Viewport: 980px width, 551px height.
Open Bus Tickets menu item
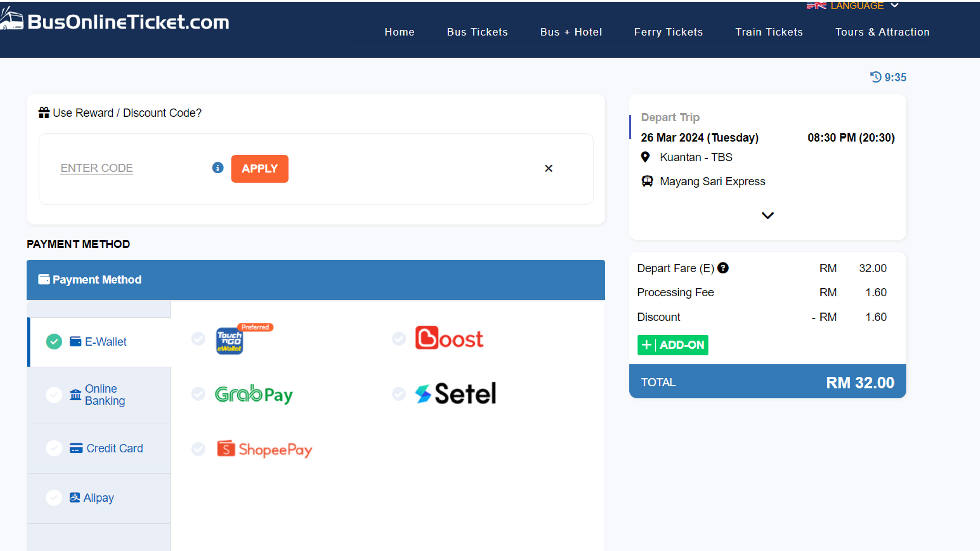pyautogui.click(x=477, y=32)
